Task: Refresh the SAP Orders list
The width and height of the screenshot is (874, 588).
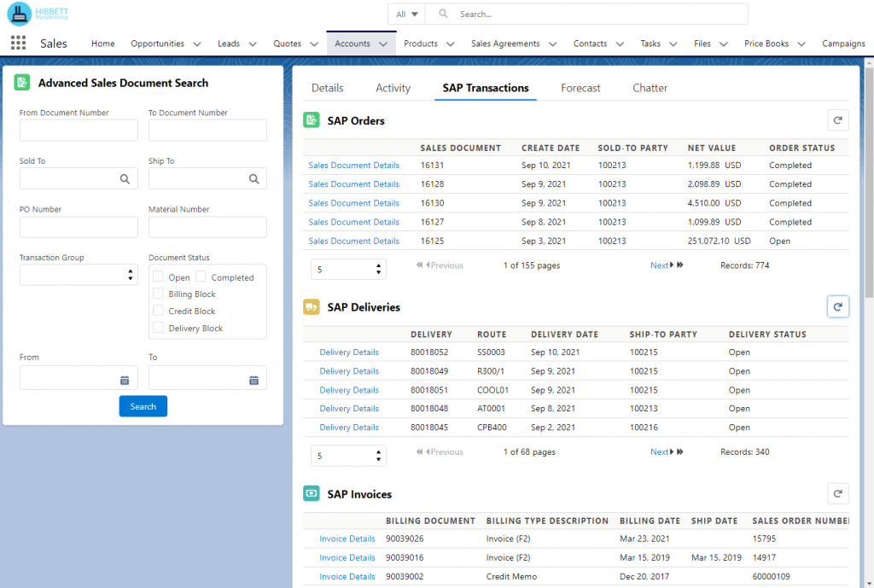Action: 838,120
